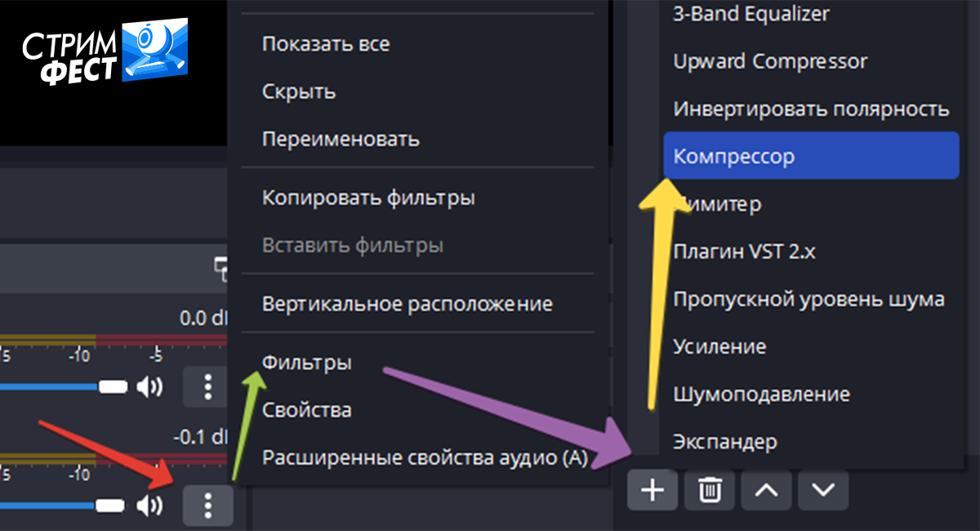Click the trash icon to remove filter
The width and height of the screenshot is (980, 531).
(x=709, y=490)
